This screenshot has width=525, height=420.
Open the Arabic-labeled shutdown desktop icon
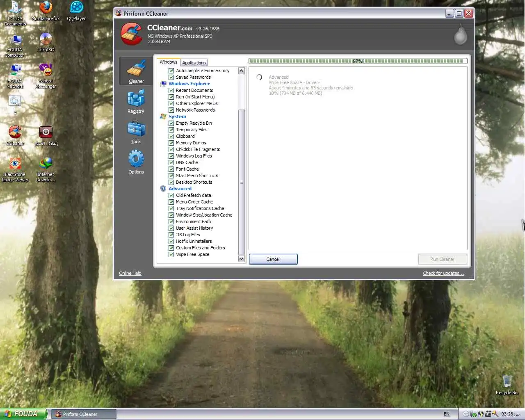[x=46, y=136]
